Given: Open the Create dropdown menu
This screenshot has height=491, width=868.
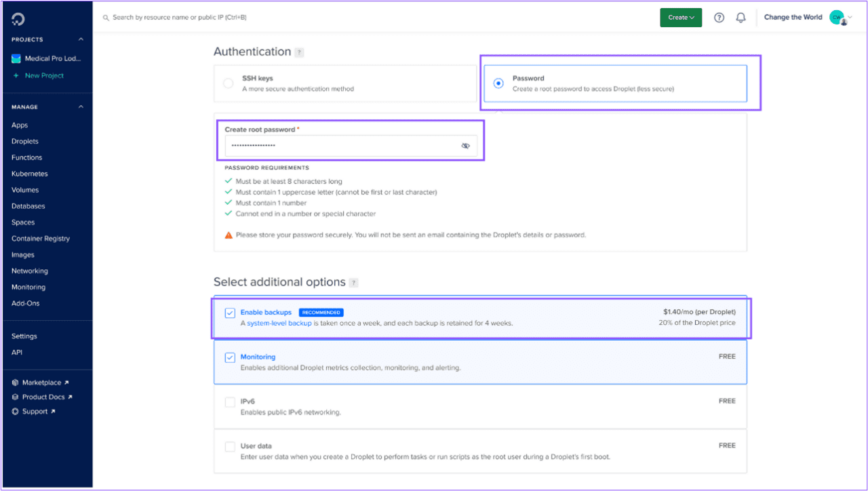Looking at the screenshot, I should 680,17.
